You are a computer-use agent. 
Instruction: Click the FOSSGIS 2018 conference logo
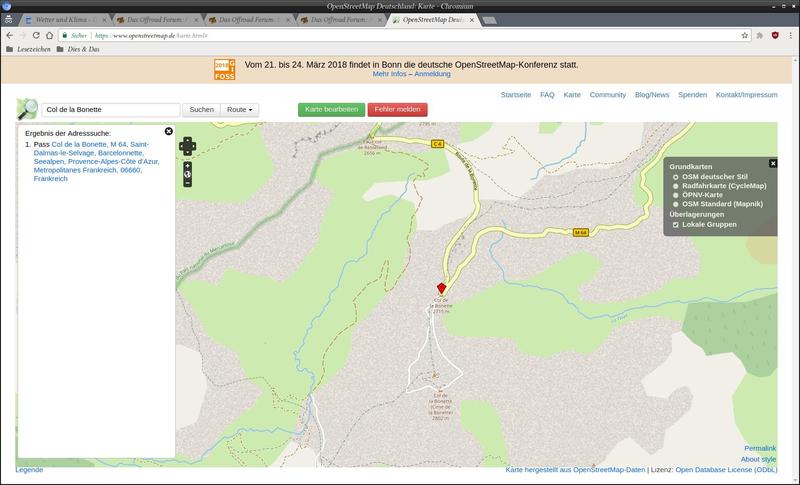(224, 69)
